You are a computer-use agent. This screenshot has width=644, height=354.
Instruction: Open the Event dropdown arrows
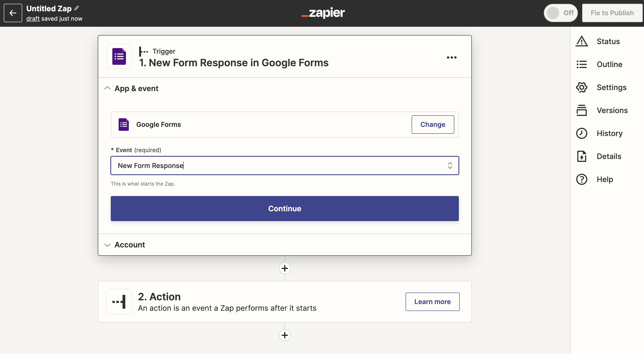coord(450,166)
